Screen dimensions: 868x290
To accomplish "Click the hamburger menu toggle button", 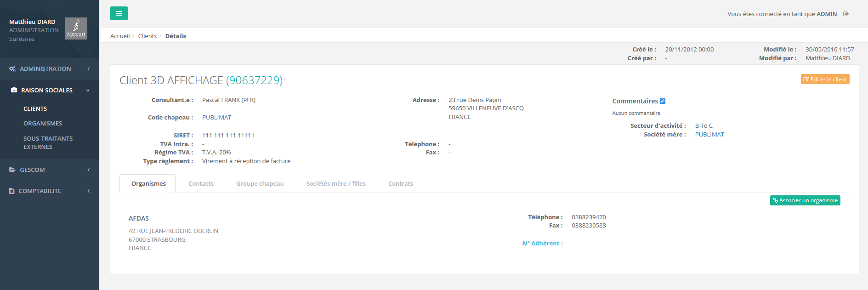I will tap(119, 13).
